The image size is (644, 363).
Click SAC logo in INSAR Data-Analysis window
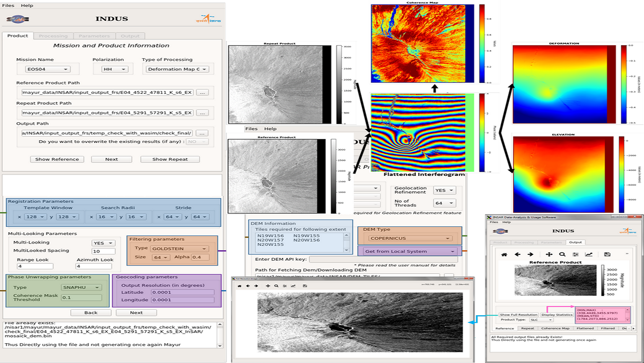pos(500,231)
